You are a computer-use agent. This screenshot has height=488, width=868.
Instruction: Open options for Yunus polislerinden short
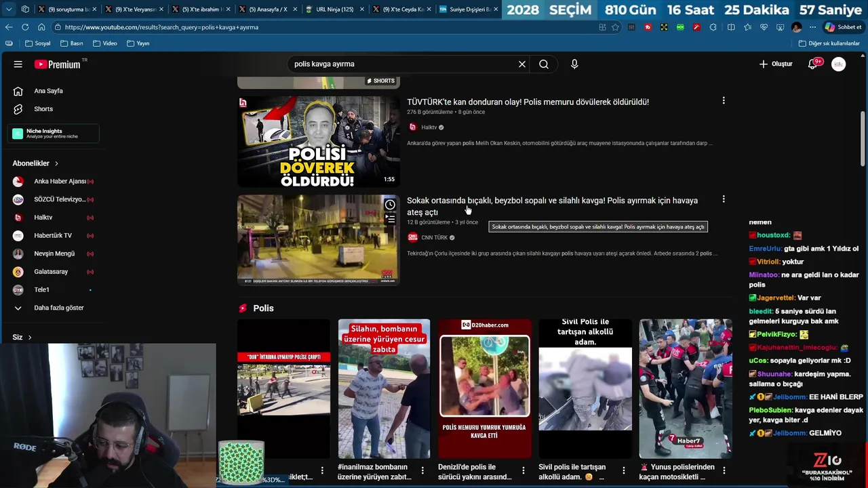click(724, 470)
